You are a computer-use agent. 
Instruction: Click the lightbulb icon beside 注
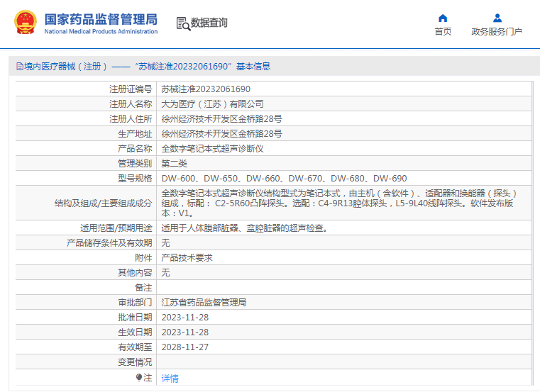[x=139, y=378]
